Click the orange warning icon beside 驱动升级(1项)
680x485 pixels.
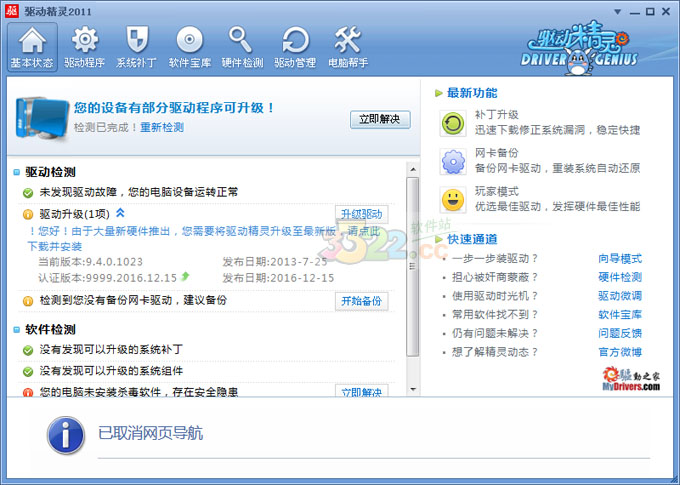[28, 214]
